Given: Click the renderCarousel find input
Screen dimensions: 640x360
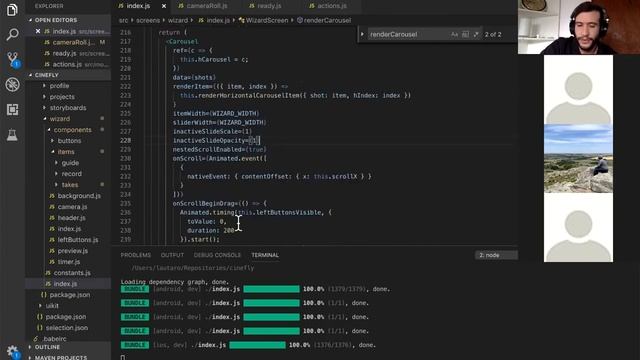Looking at the screenshot, I should (x=408, y=34).
